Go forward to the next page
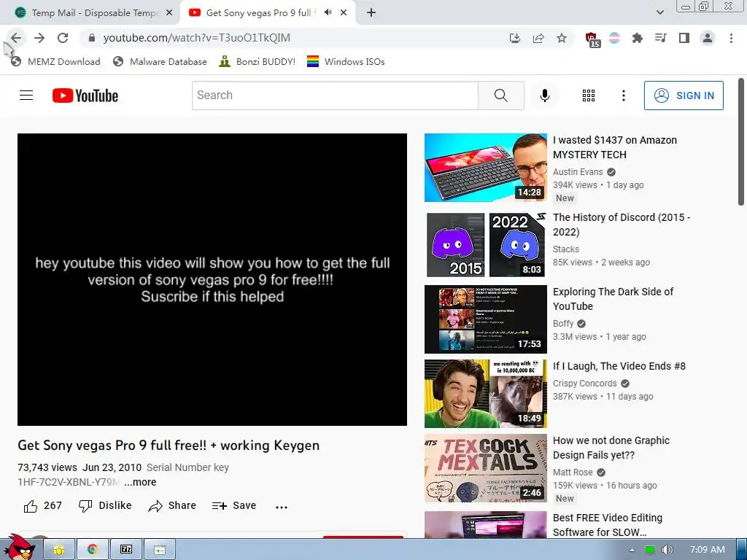The width and height of the screenshot is (747, 560). click(x=39, y=38)
